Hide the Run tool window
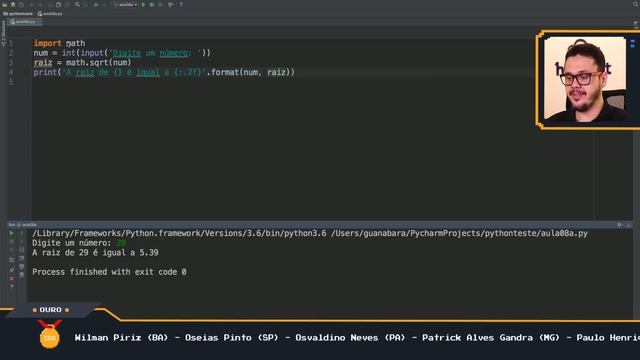640x360 pixels. [629, 225]
